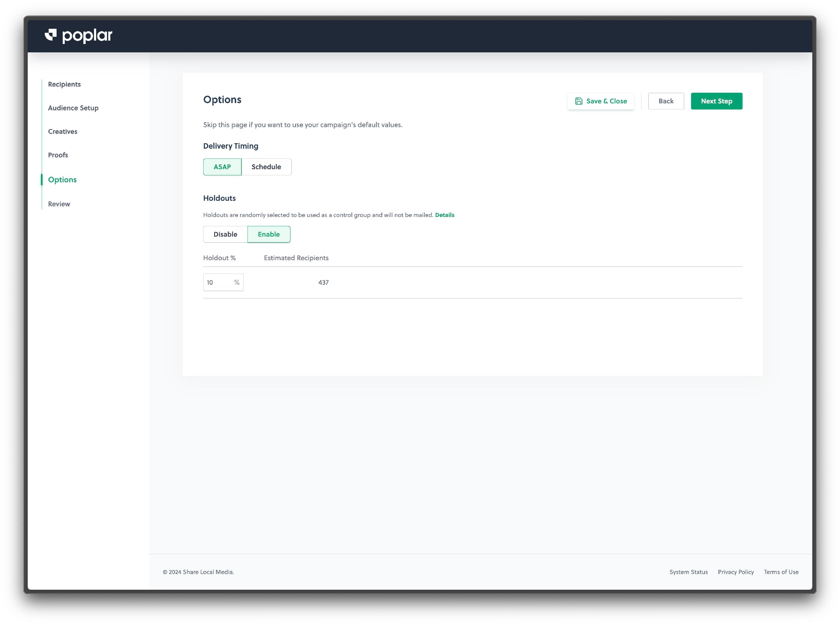Click the Poplar logo icon
The width and height of the screenshot is (840, 625).
(x=51, y=35)
